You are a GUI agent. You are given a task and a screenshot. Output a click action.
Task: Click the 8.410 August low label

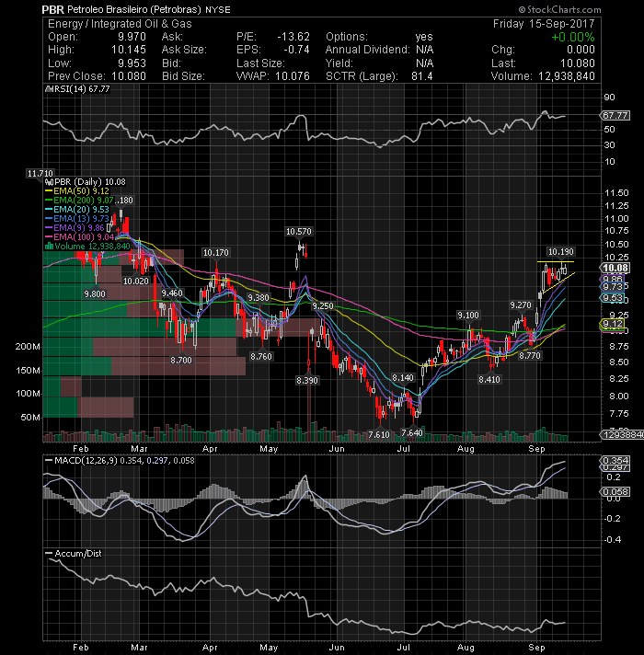click(489, 379)
